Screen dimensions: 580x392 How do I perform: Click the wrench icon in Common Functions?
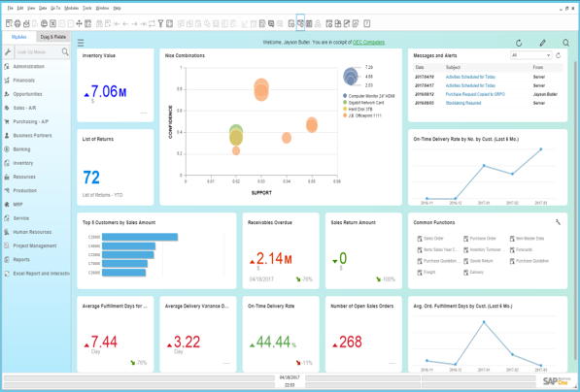558,222
